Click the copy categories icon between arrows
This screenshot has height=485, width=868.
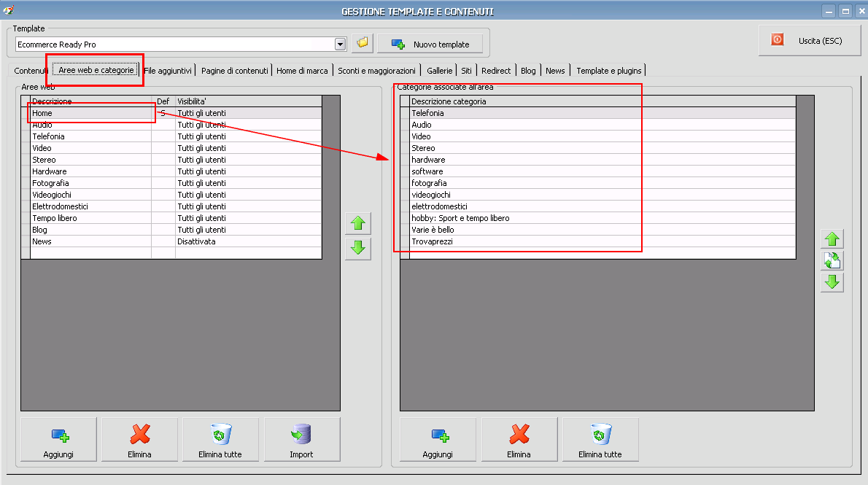[832, 260]
